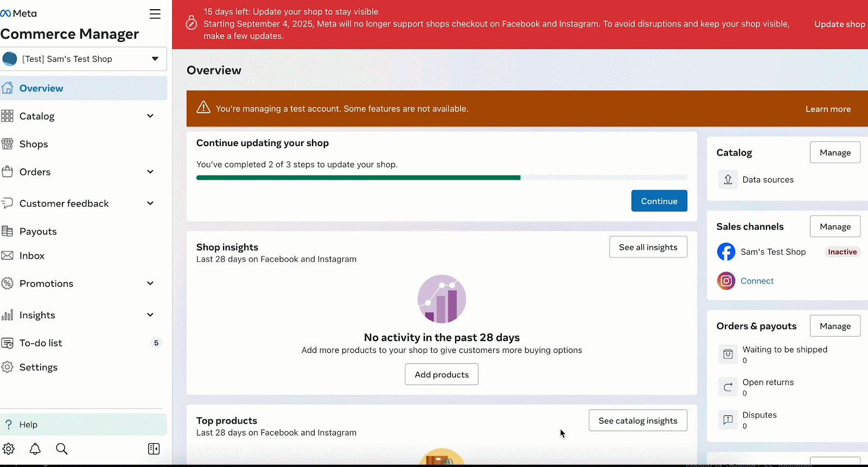Open notifications bell icon
Viewport: 868px width, 467px height.
[35, 449]
